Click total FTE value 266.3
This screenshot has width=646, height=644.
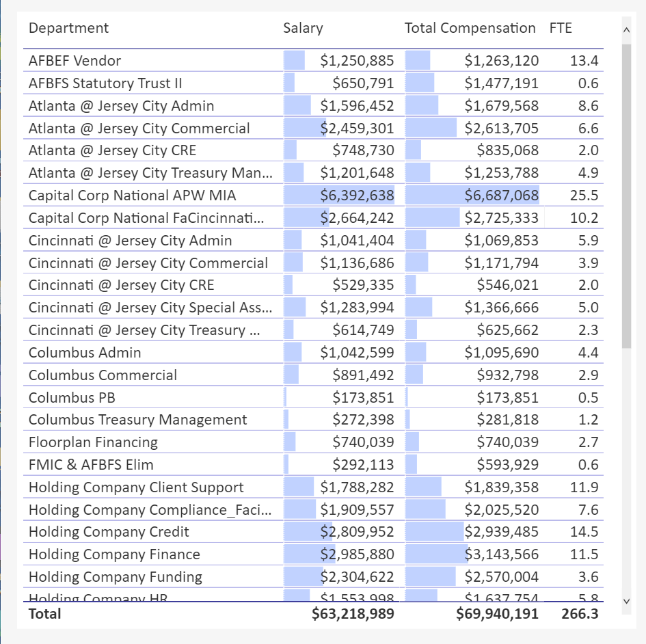coord(580,614)
